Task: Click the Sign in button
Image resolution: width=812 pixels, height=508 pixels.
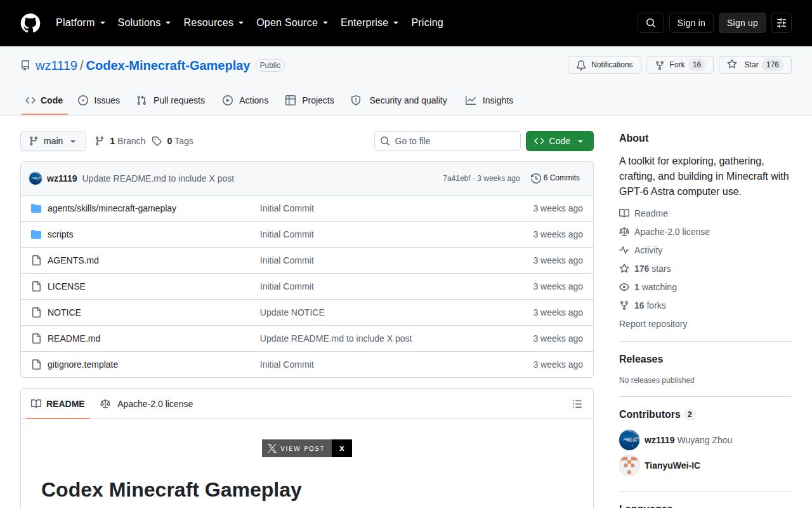Action: 691,23
